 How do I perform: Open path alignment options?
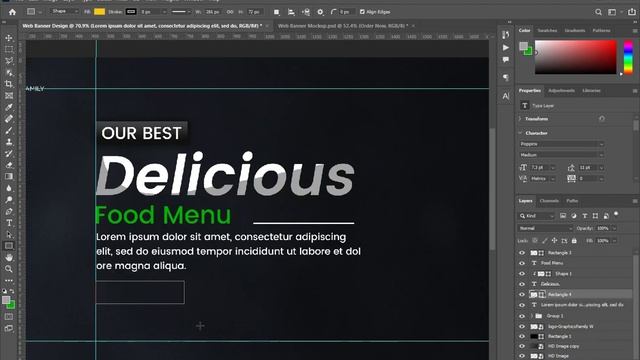click(291, 12)
